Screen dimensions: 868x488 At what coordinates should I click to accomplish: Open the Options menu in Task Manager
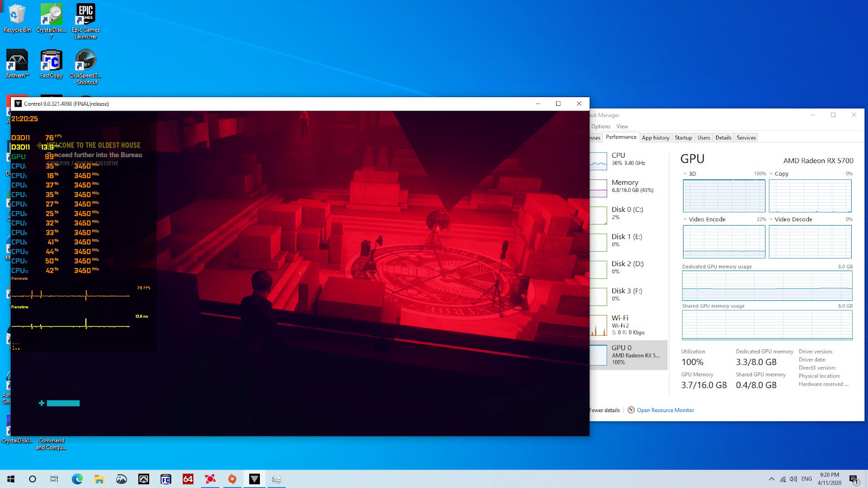[601, 126]
